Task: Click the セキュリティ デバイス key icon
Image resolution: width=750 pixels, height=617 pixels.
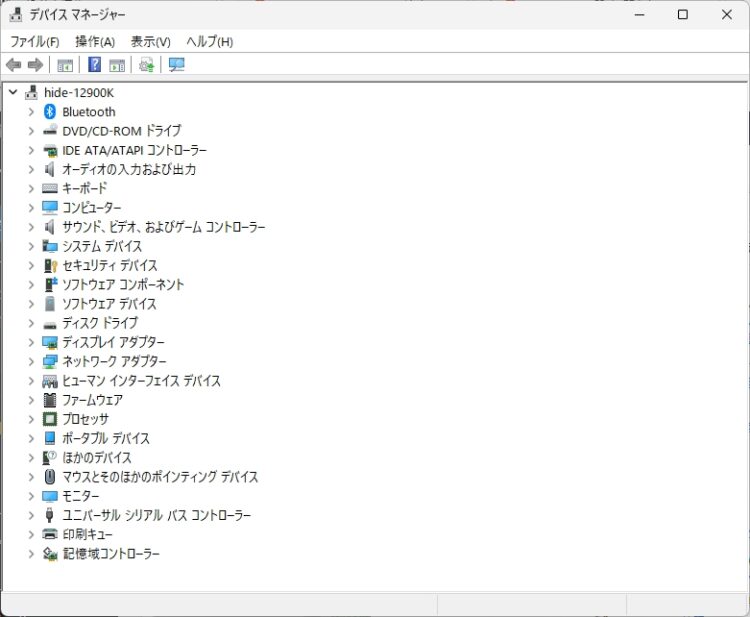Action: 50,265
